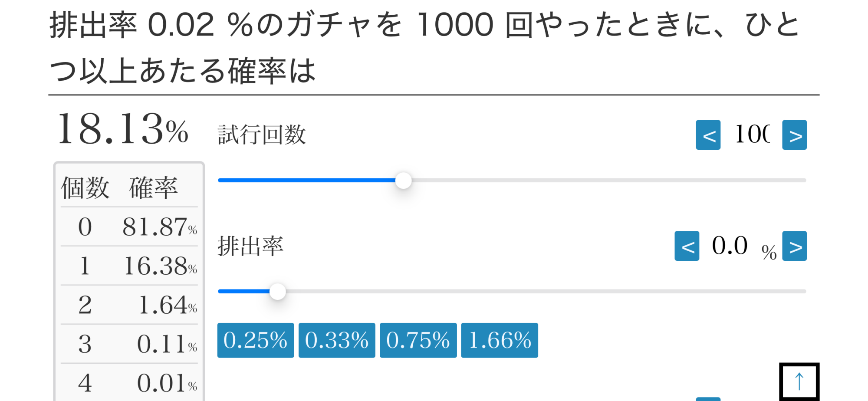Click the drop rate slider handle

(278, 292)
